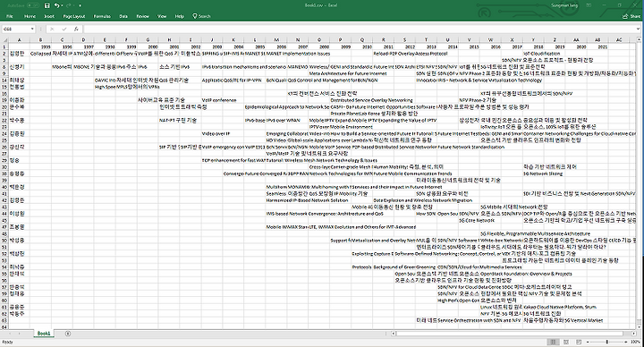Click the Enter checkmark icon in formula bar
The height and width of the screenshot is (347, 644).
click(x=64, y=30)
